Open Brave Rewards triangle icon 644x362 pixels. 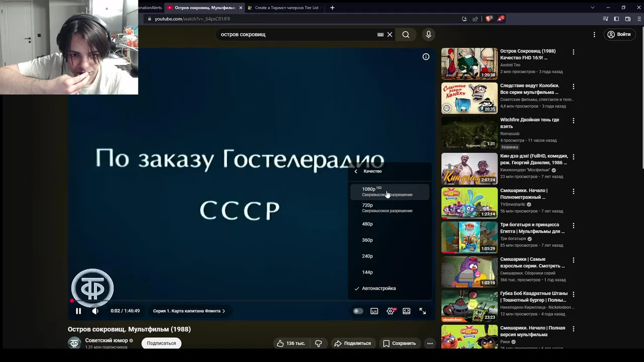coord(500,19)
